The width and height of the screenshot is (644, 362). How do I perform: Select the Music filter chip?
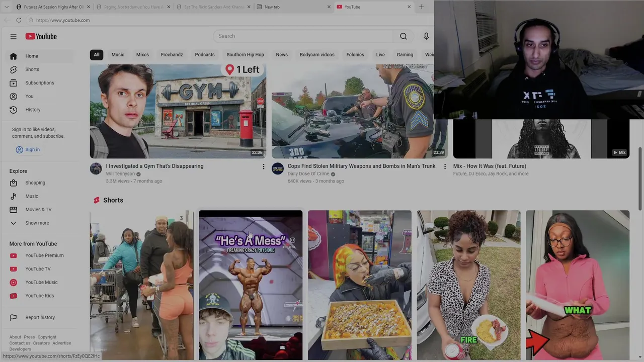click(118, 55)
